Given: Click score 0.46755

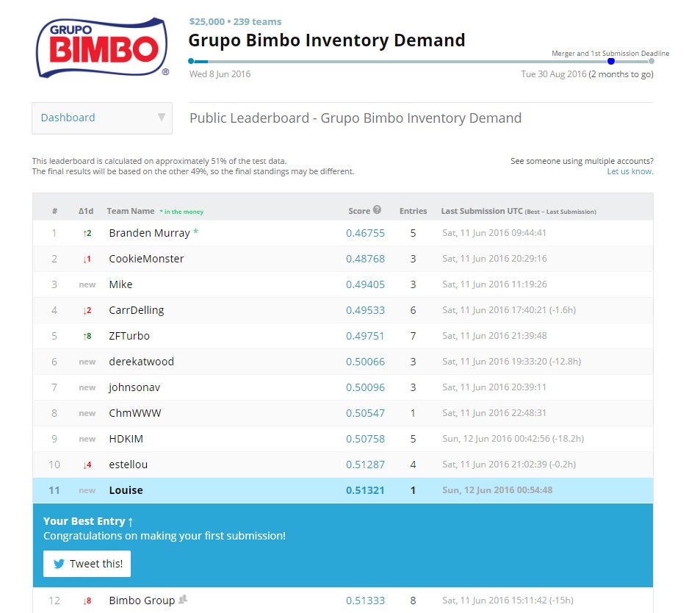Looking at the screenshot, I should point(365,233).
